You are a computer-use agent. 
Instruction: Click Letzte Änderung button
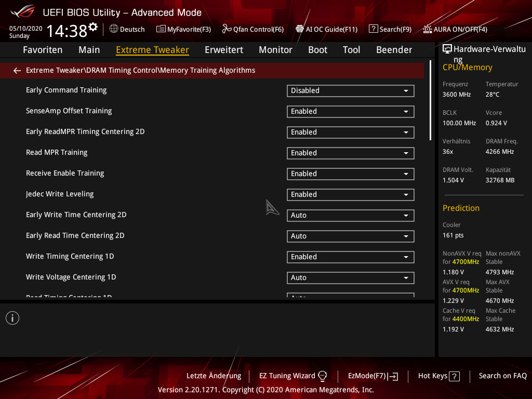214,376
